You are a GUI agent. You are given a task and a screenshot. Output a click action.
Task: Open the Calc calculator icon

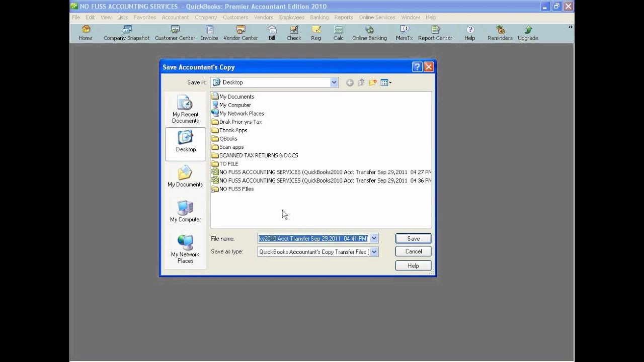click(x=339, y=33)
